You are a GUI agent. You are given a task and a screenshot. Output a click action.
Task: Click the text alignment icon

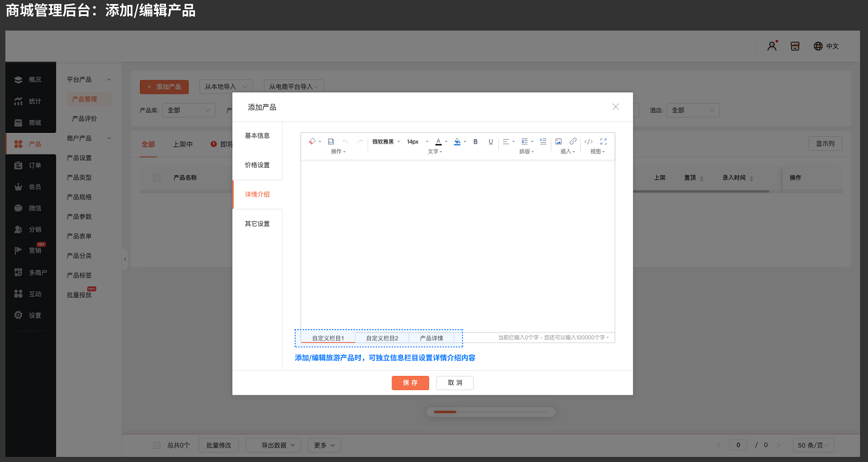tap(506, 141)
